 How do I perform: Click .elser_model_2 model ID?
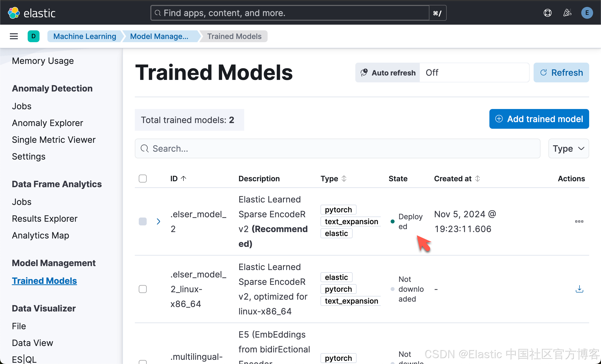click(x=198, y=221)
